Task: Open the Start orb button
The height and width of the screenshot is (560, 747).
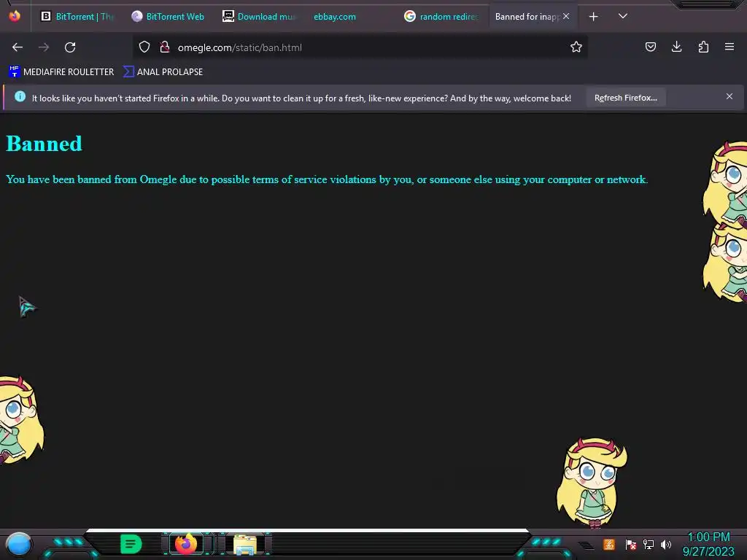Action: (18, 544)
